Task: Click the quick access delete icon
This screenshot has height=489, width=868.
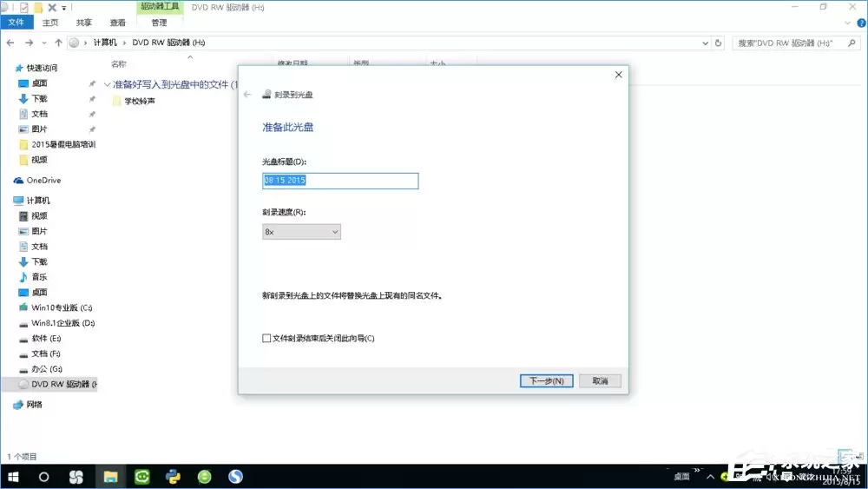Action: tap(52, 8)
